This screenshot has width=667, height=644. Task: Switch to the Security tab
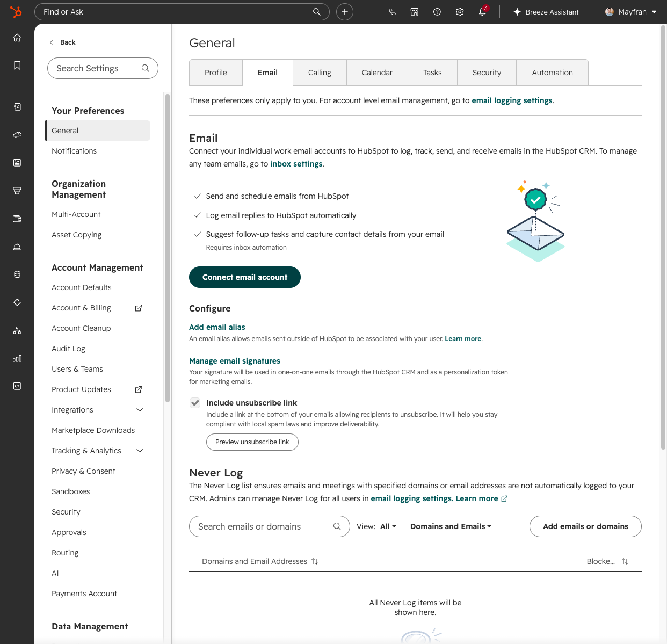[487, 73]
